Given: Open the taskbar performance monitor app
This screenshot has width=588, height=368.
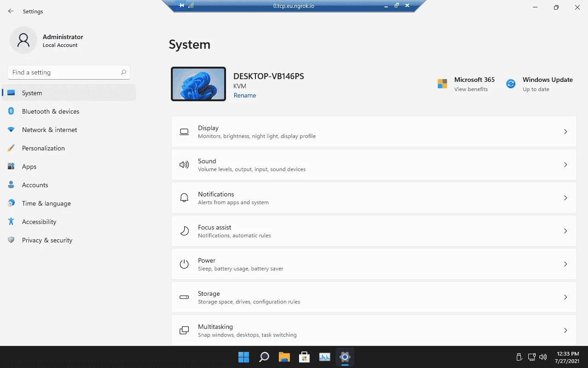Looking at the screenshot, I should point(325,357).
